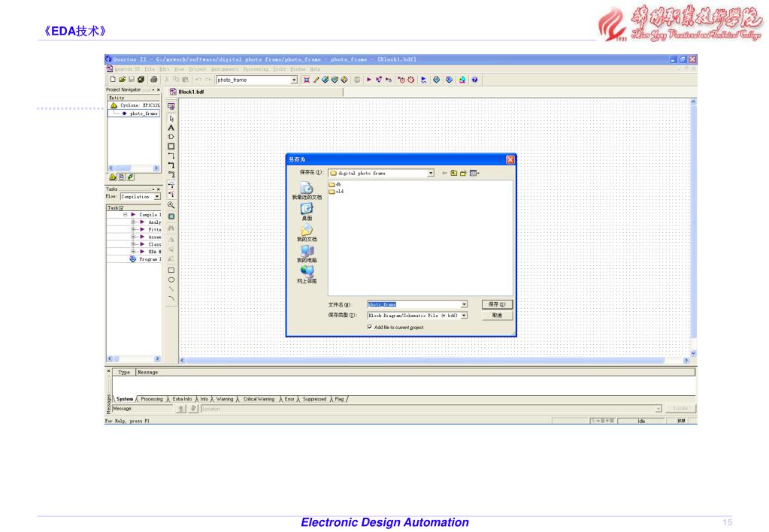Click the Print icon in main toolbar
Screen dimensions: 769x532
pyautogui.click(x=153, y=80)
